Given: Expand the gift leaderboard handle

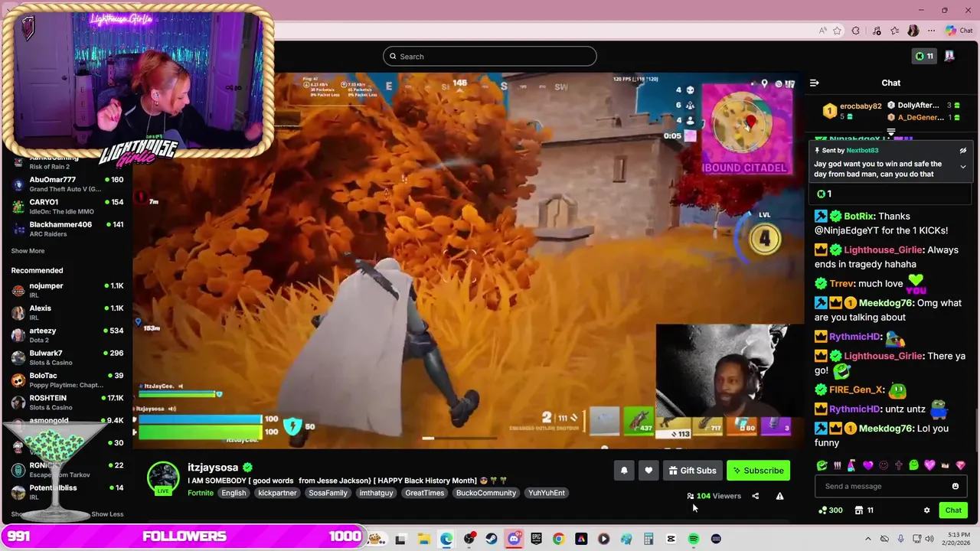Looking at the screenshot, I should [890, 132].
